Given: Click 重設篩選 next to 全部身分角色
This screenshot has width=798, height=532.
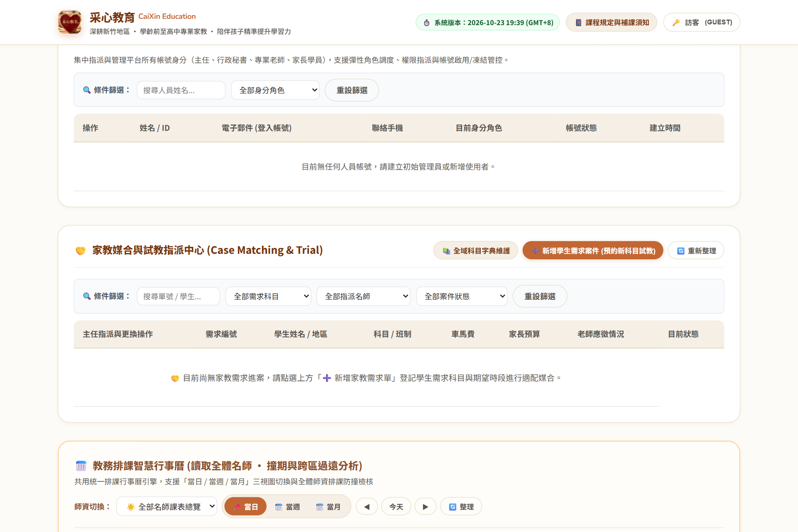Looking at the screenshot, I should pyautogui.click(x=352, y=90).
